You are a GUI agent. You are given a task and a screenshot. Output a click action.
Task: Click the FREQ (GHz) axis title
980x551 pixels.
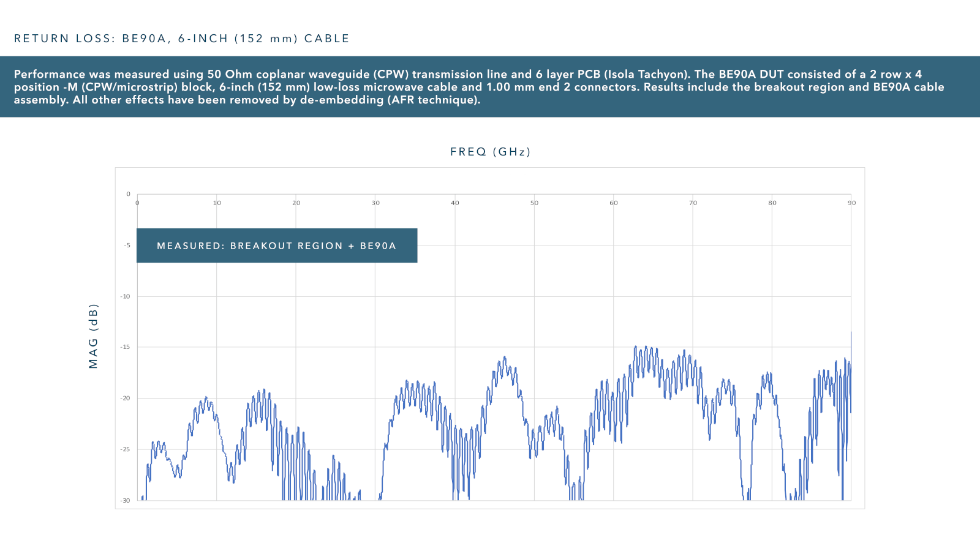click(x=491, y=151)
